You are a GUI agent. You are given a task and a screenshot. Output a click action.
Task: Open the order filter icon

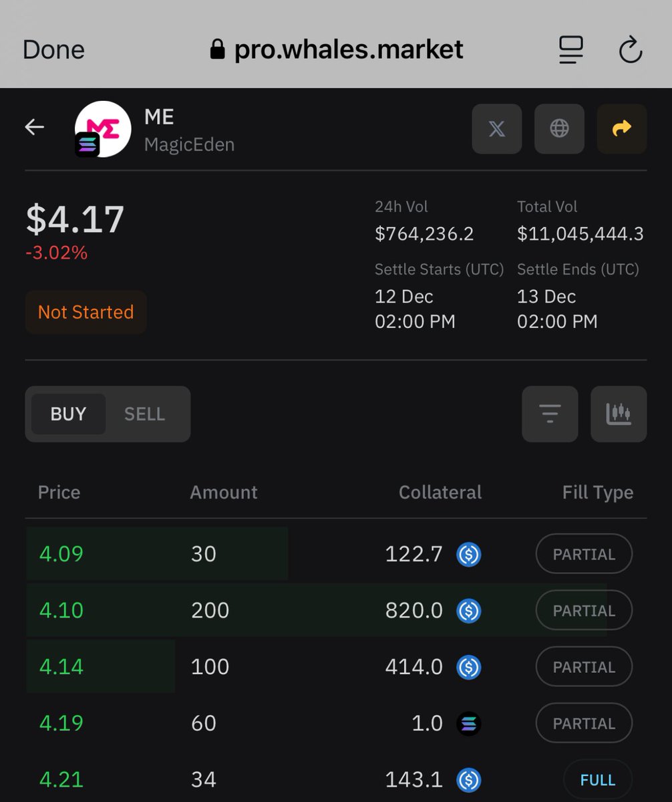point(550,414)
